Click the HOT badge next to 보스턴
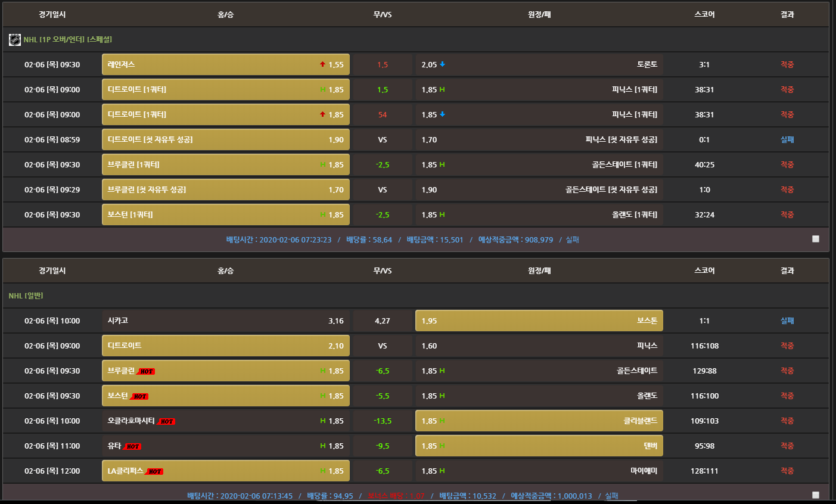This screenshot has width=836, height=504. [139, 396]
